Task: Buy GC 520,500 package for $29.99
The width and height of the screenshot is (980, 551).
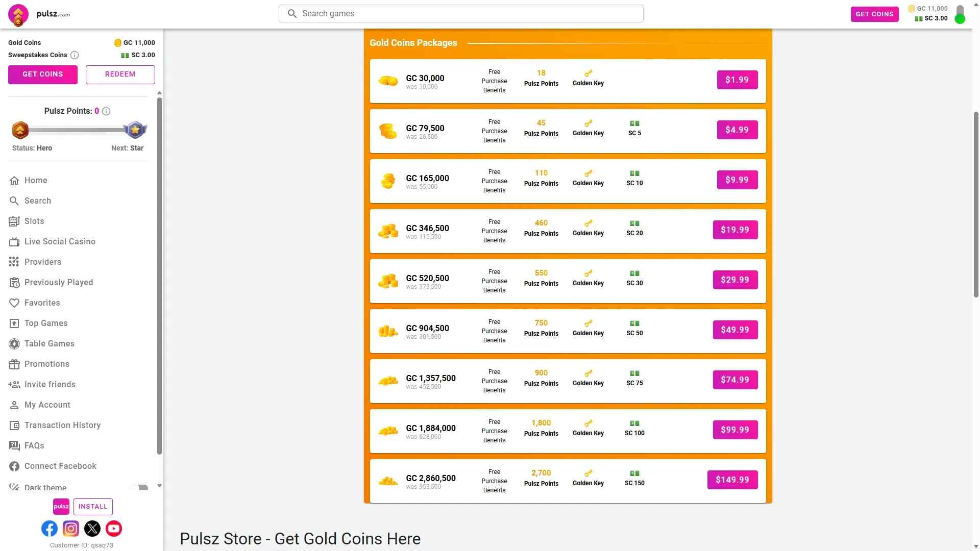Action: (x=735, y=280)
